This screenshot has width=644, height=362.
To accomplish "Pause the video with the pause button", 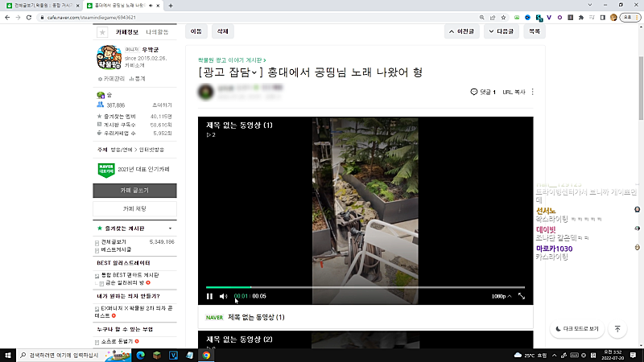I will point(210,296).
